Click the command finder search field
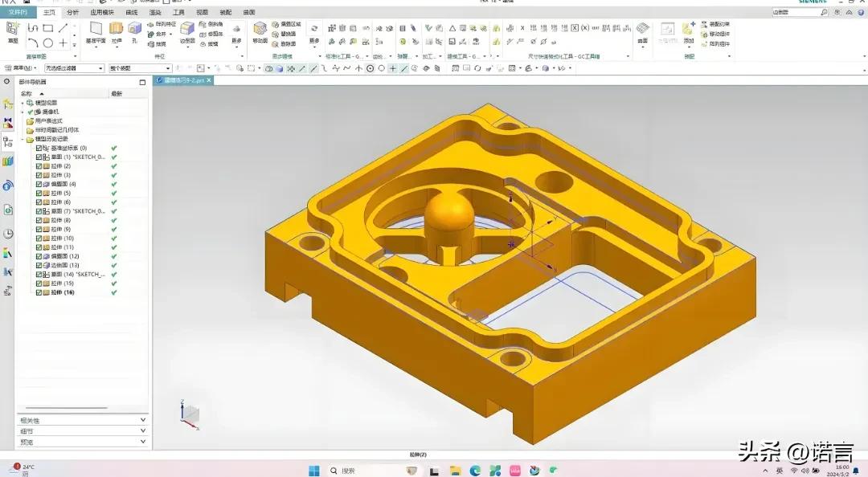Image resolution: width=868 pixels, height=477 pixels. pyautogui.click(x=795, y=13)
